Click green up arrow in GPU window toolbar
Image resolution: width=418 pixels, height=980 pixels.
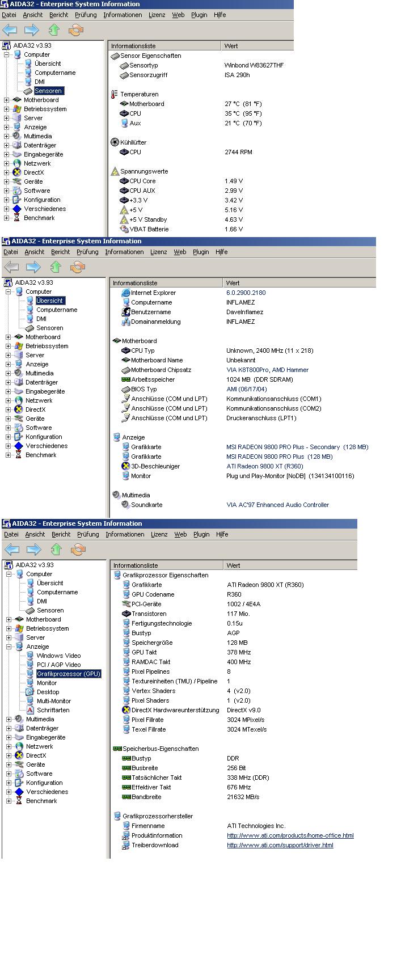(56, 549)
